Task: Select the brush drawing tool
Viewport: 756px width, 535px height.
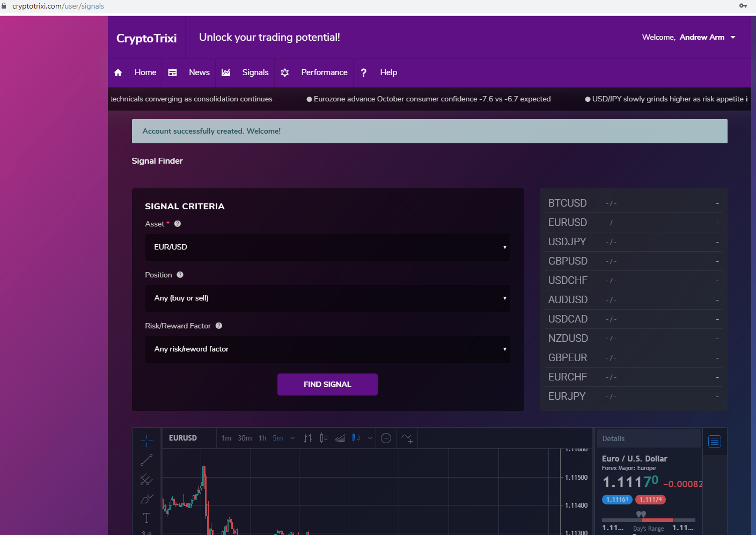Action: point(146,499)
